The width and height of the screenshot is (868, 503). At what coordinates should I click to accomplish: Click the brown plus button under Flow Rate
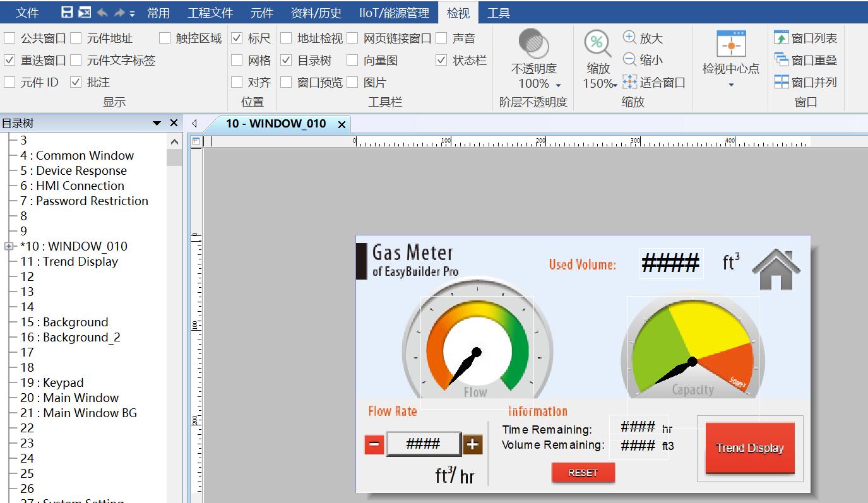pyautogui.click(x=472, y=445)
